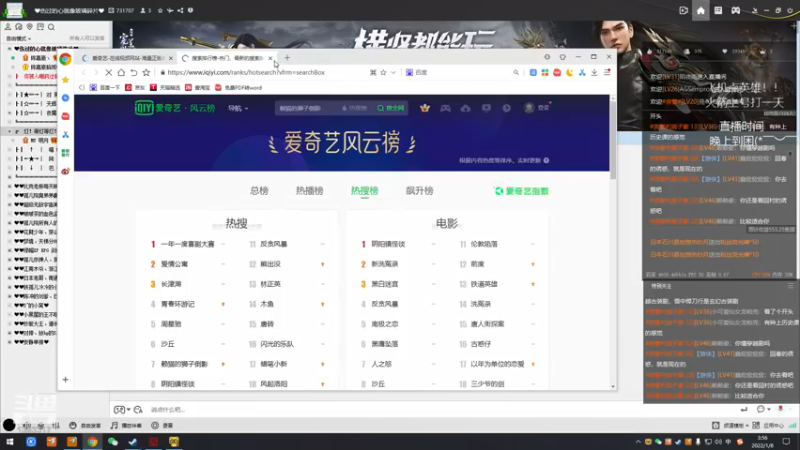
Task: Click the share icon in the channel title bar
Action: tap(180, 10)
